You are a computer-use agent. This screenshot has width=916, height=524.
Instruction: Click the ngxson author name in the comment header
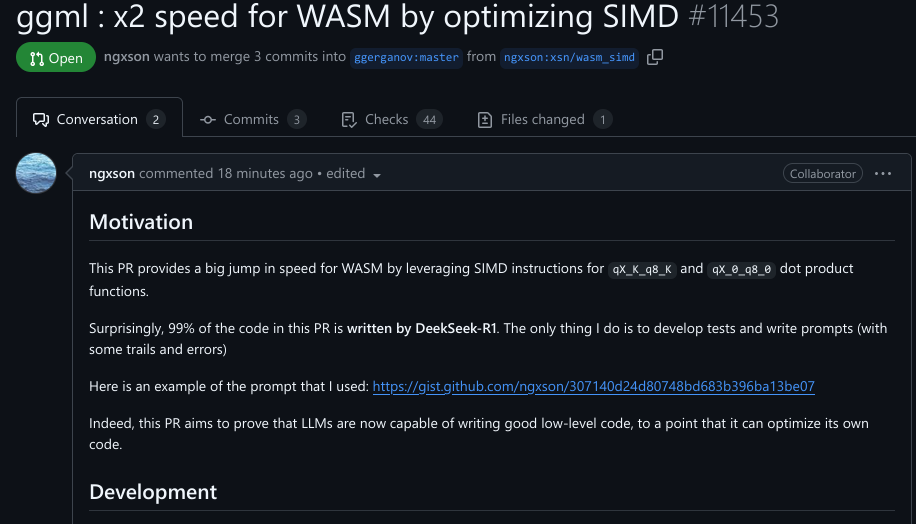[x=112, y=173]
